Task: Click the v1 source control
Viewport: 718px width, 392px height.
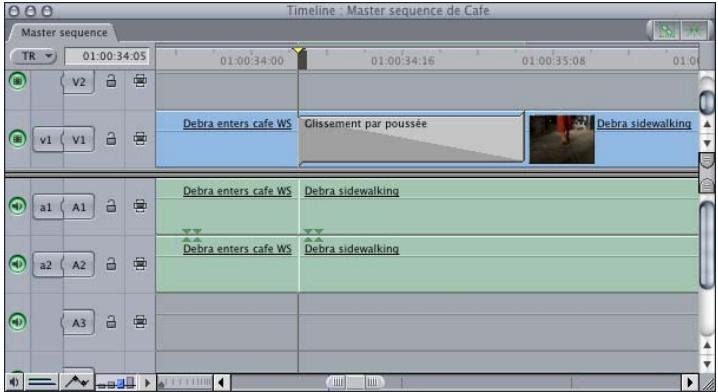Action: coord(47,139)
